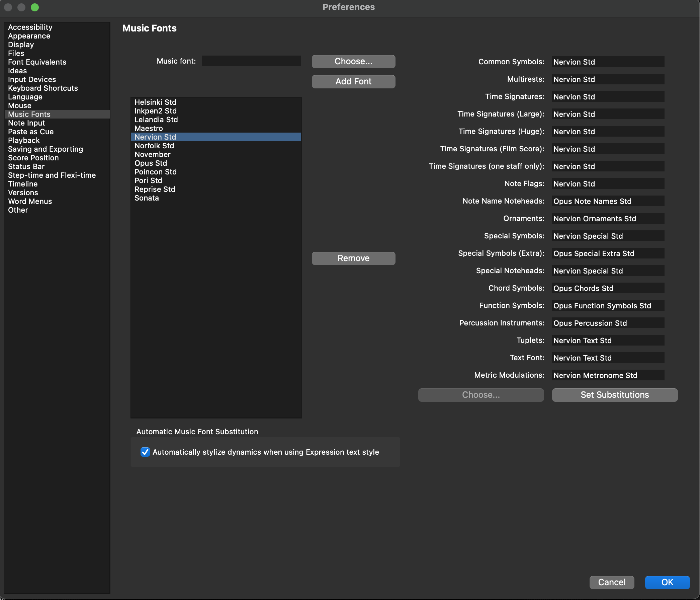Select Sonata in the font list
Image resolution: width=700 pixels, height=600 pixels.
coord(216,198)
